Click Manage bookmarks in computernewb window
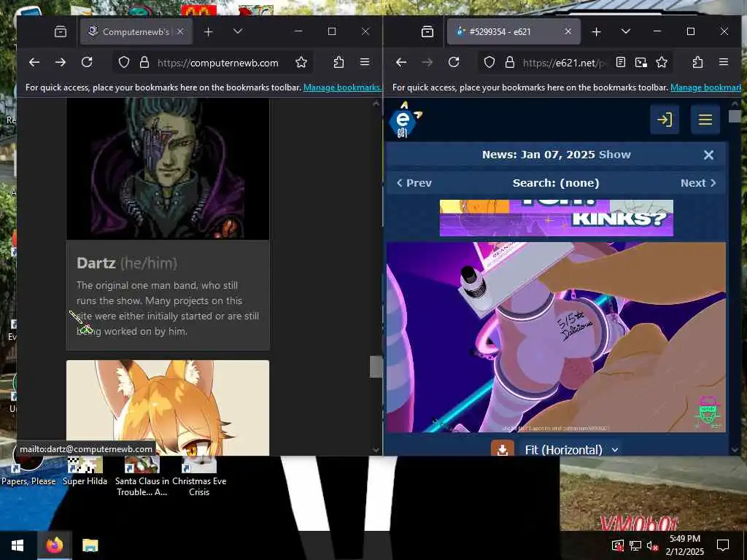 coord(342,87)
